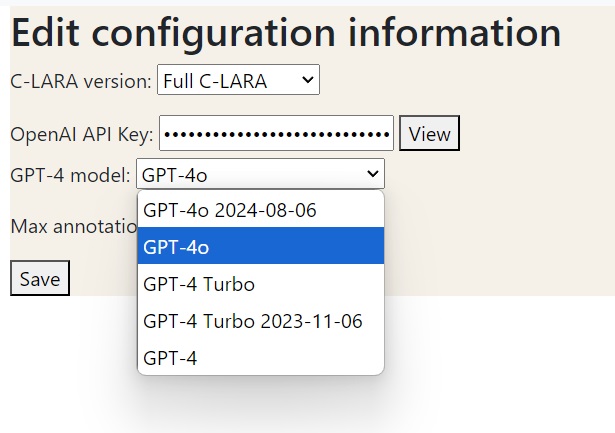This screenshot has width=615, height=433.
Task: Click the masked dots in the API key box
Action: pos(276,134)
